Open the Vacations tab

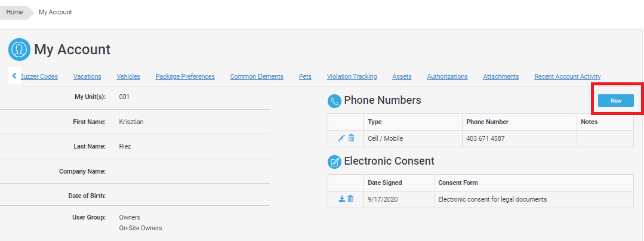click(87, 76)
